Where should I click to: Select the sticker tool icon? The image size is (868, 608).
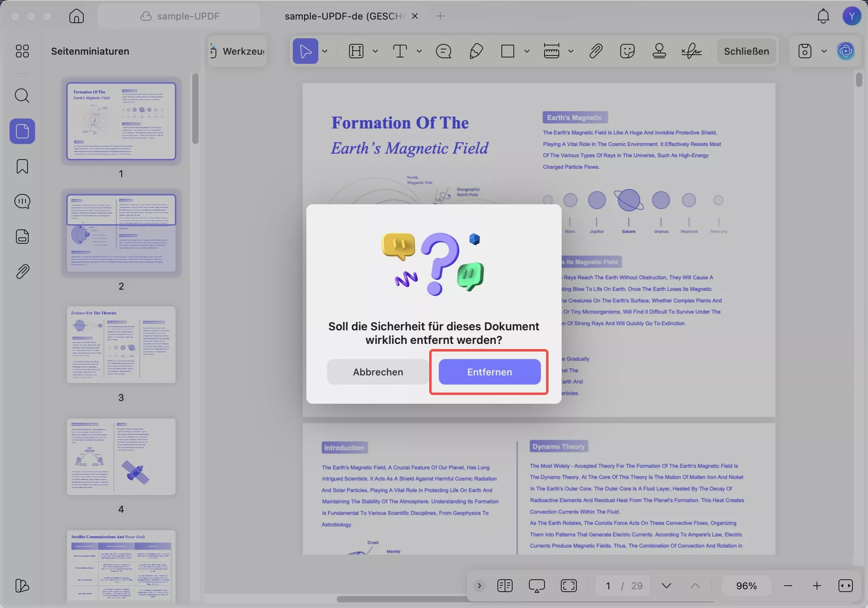(x=627, y=51)
